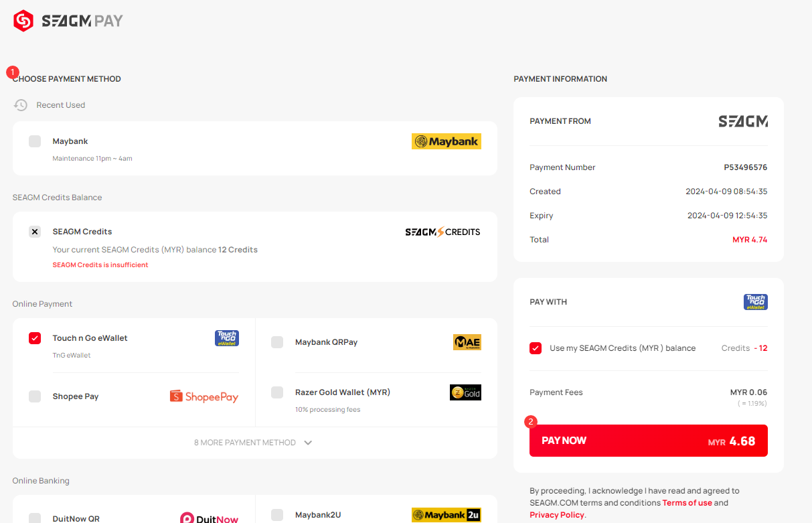
Task: Click the Touch n Go eWallet logo in Online Payment
Action: [227, 338]
